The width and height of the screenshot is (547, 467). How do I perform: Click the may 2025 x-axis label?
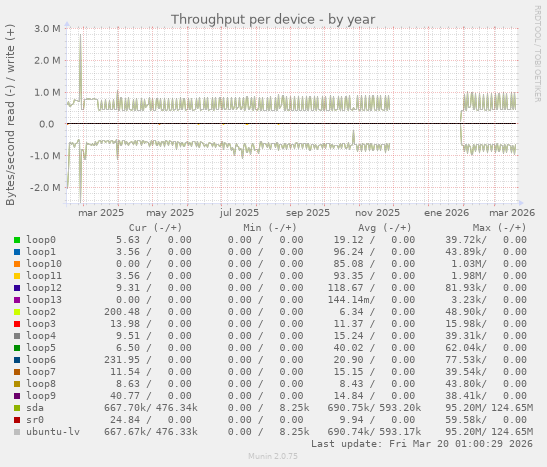170,213
